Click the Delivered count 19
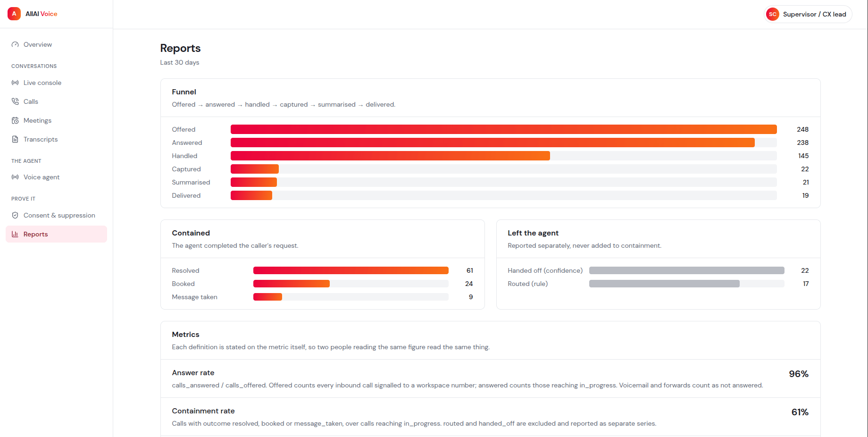Viewport: 868px width, 437px height. [x=805, y=195]
